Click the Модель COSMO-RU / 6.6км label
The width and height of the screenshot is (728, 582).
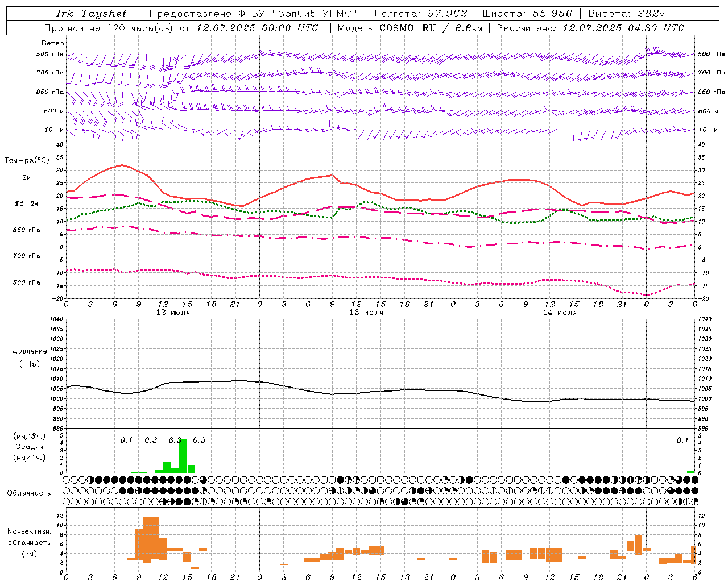(410, 28)
